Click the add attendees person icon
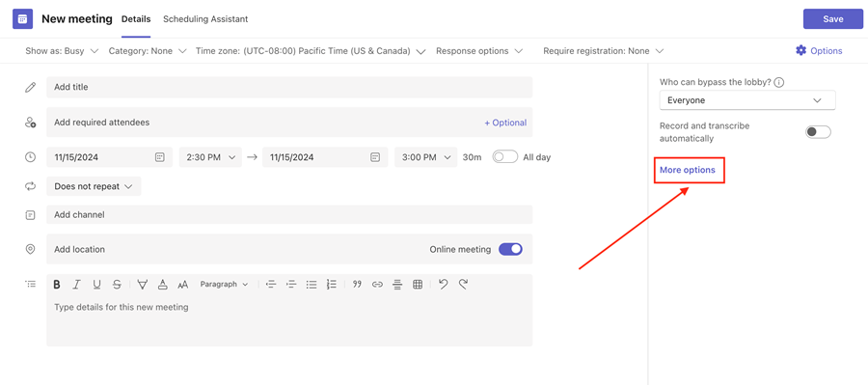 click(31, 123)
